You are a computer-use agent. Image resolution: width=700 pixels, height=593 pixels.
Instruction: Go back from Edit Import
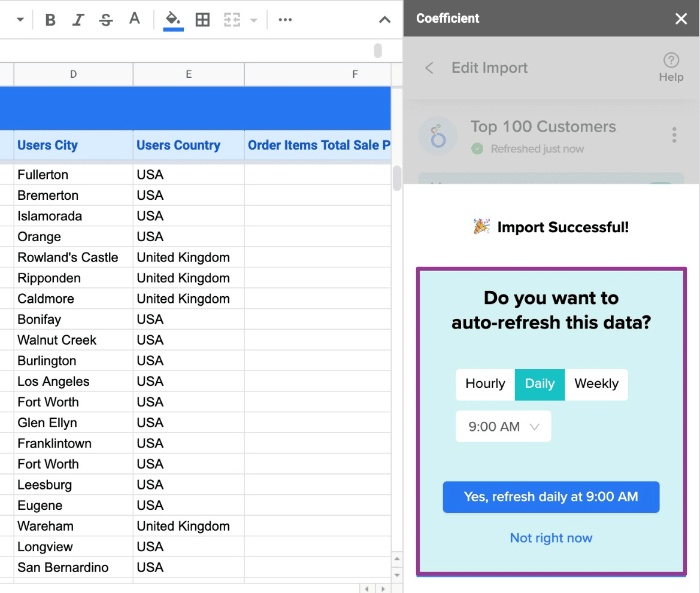click(x=429, y=68)
